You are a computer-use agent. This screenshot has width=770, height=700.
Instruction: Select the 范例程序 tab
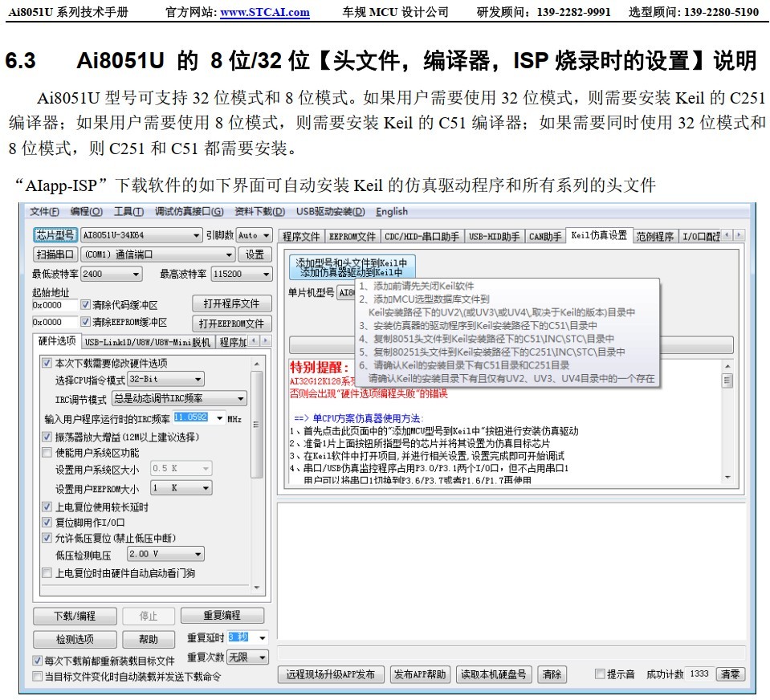click(655, 237)
